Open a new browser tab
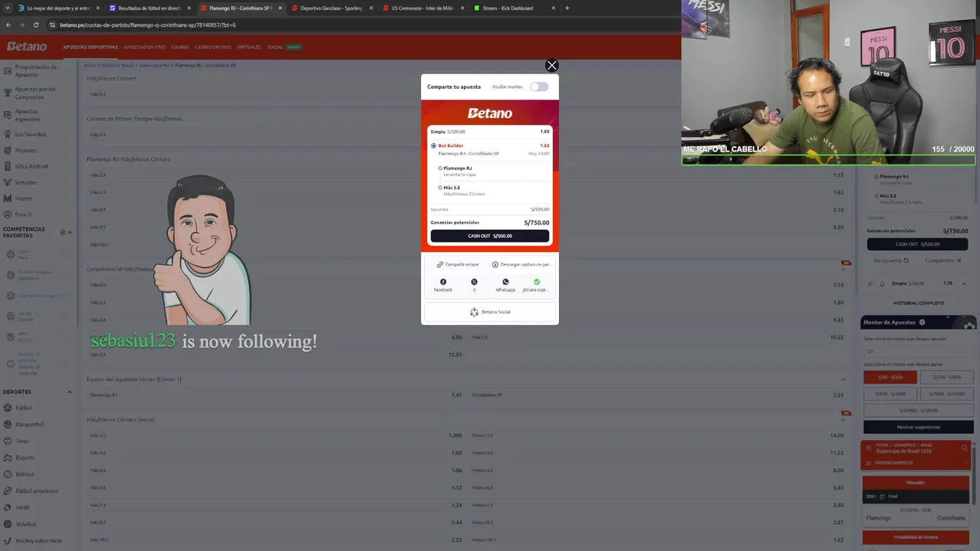The image size is (980, 551). pos(567,8)
